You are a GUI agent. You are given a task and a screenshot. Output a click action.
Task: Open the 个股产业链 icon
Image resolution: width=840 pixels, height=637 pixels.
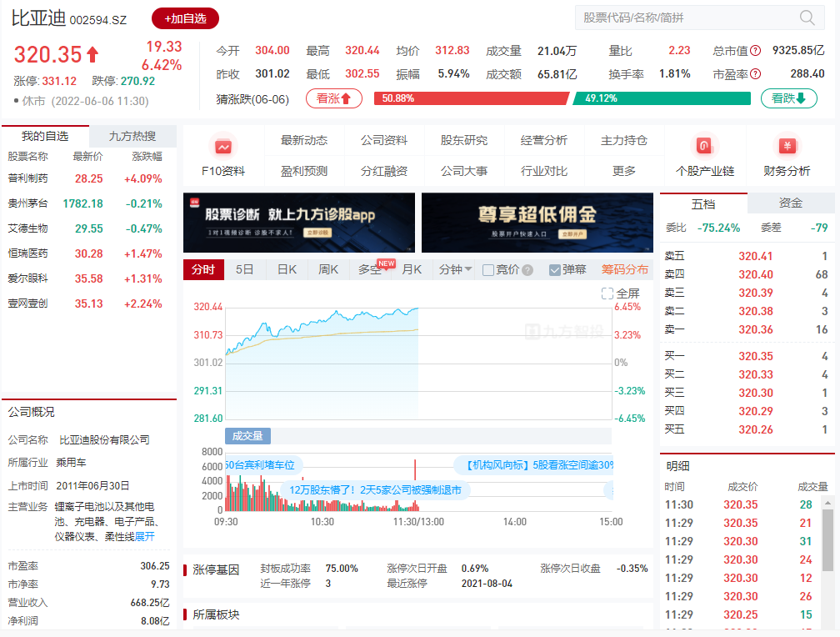pos(704,145)
